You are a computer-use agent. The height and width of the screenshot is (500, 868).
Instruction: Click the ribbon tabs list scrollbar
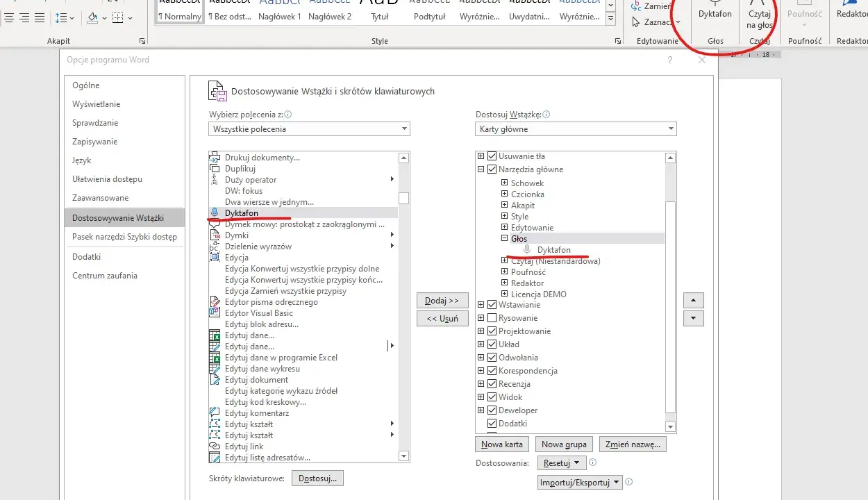[670, 306]
